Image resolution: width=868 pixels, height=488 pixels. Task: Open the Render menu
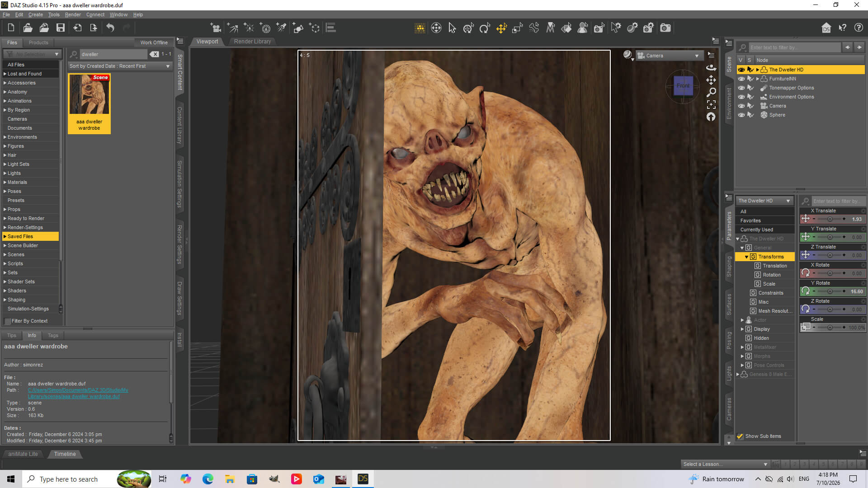pyautogui.click(x=73, y=14)
